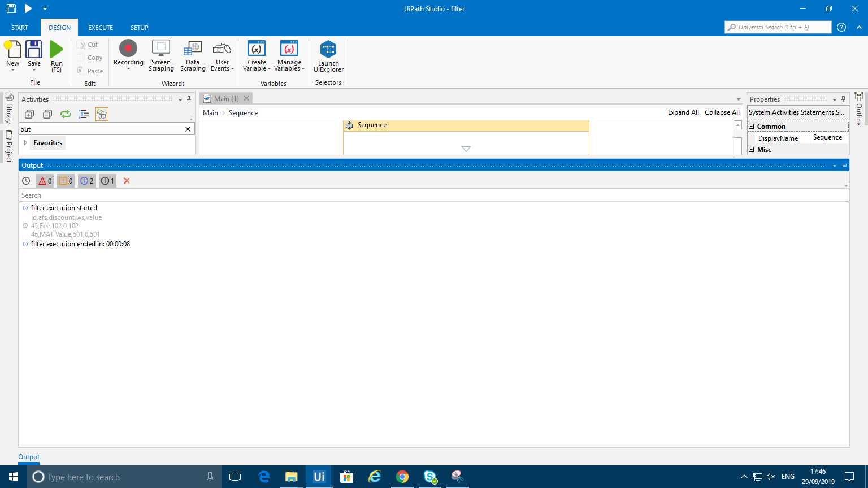
Task: Close the Main (1) document tab
Action: (246, 98)
